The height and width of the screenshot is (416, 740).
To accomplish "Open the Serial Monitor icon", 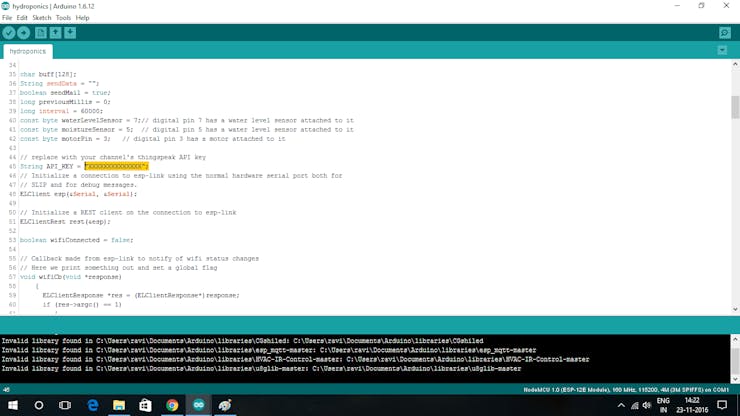I will tap(725, 33).
